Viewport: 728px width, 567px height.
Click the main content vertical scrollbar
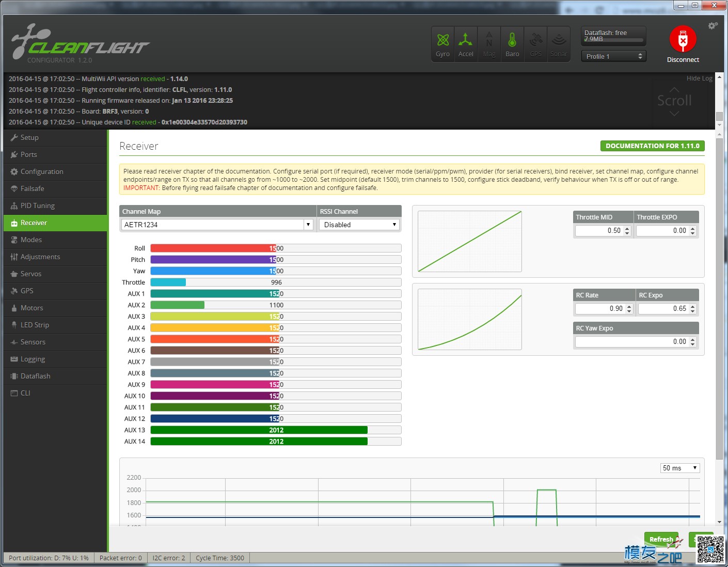[x=719, y=298]
